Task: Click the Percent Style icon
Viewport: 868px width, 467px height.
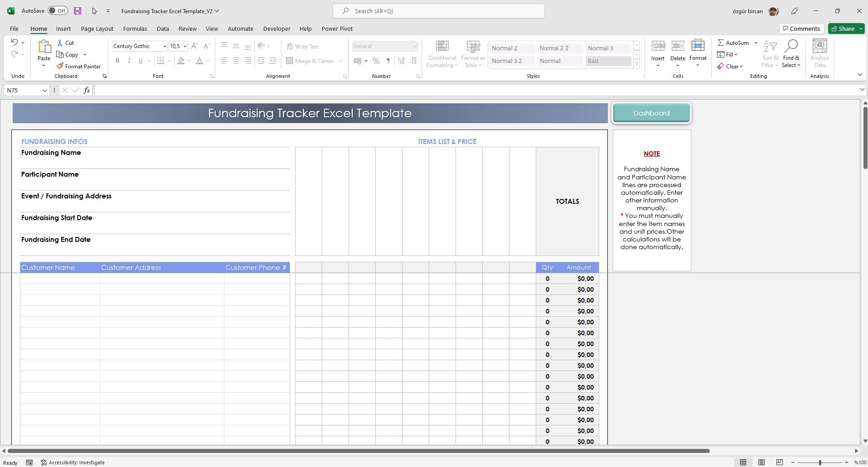Action: click(376, 60)
